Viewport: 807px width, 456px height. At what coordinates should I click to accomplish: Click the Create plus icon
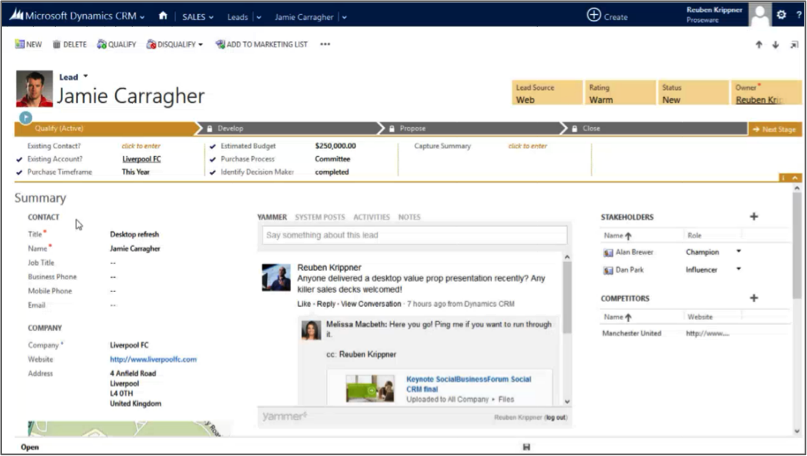(x=593, y=15)
